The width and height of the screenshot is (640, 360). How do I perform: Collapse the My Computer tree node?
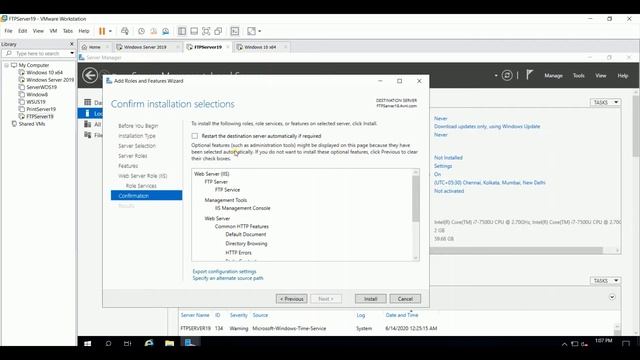(x=6, y=65)
